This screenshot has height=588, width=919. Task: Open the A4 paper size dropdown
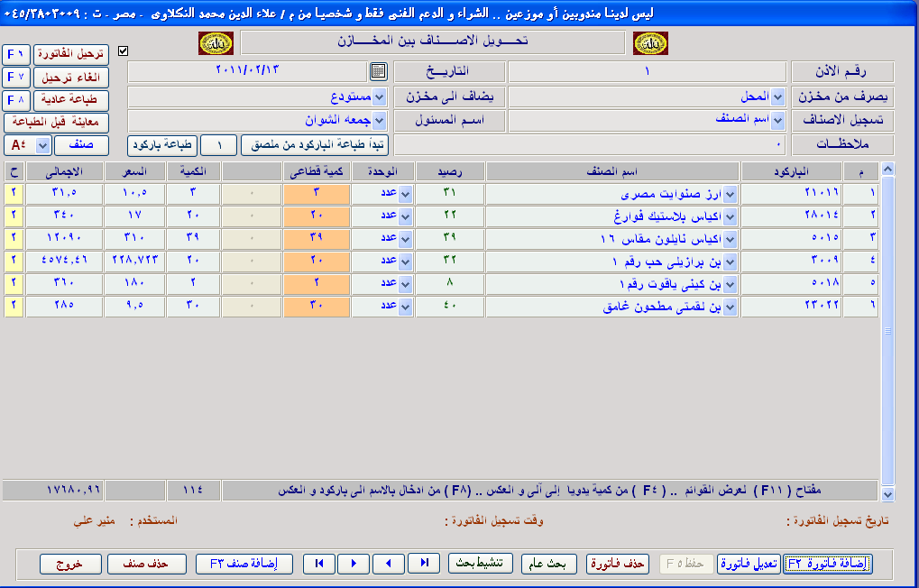click(41, 145)
